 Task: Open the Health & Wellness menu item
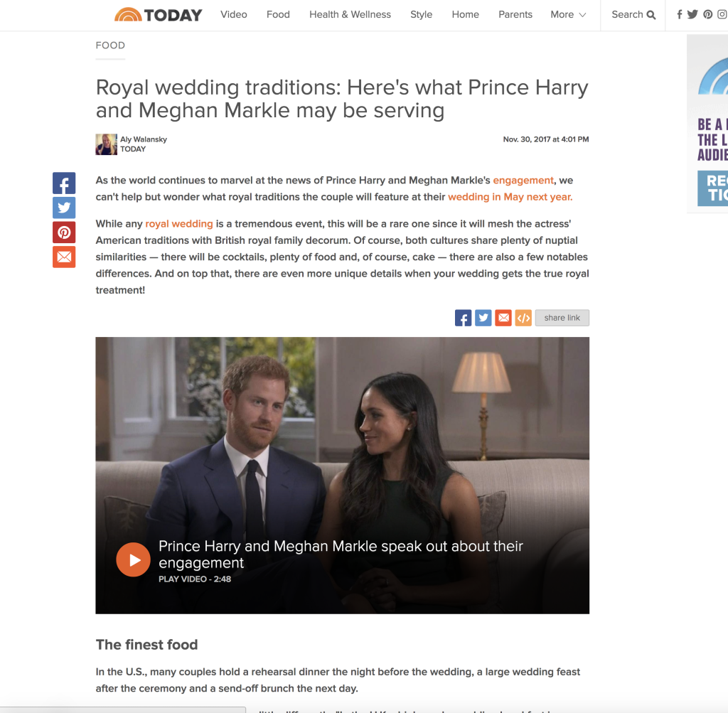coord(350,15)
